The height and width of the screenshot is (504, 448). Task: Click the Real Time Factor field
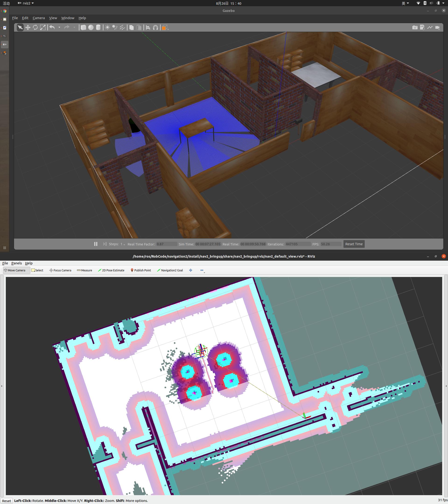point(166,244)
